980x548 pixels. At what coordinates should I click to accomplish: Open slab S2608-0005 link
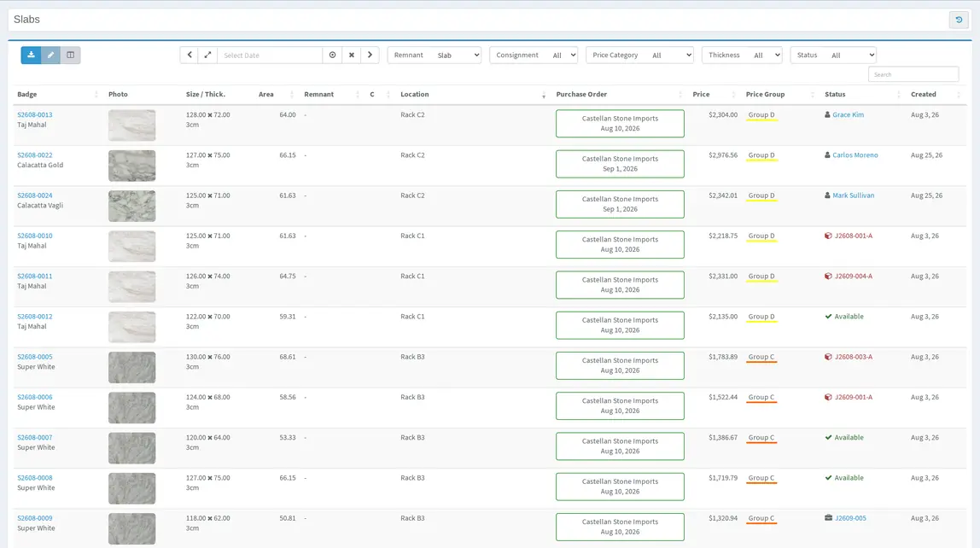click(35, 357)
